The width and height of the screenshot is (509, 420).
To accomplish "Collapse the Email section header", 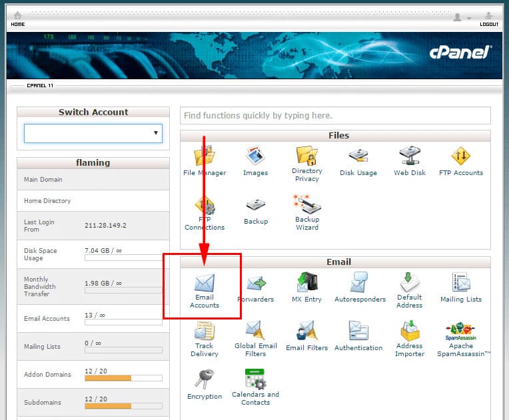I will pyautogui.click(x=335, y=262).
